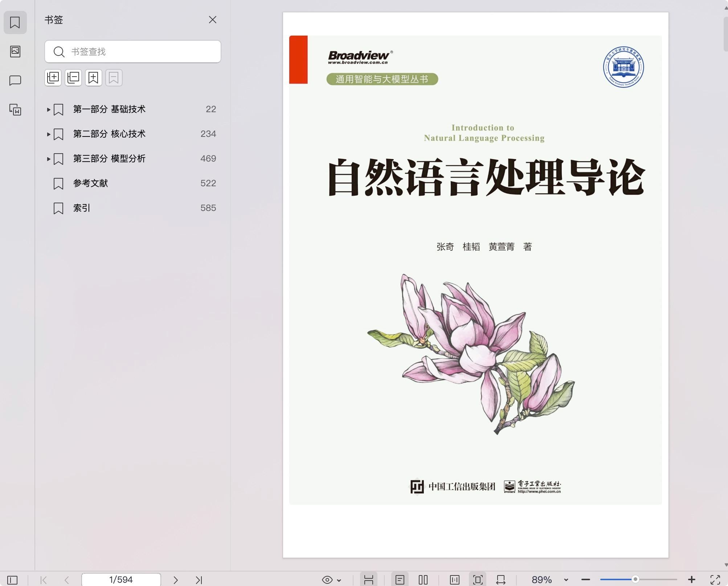Click the authors line 张奇 桂韬 黄萱菁 著
The height and width of the screenshot is (586, 728).
click(484, 247)
